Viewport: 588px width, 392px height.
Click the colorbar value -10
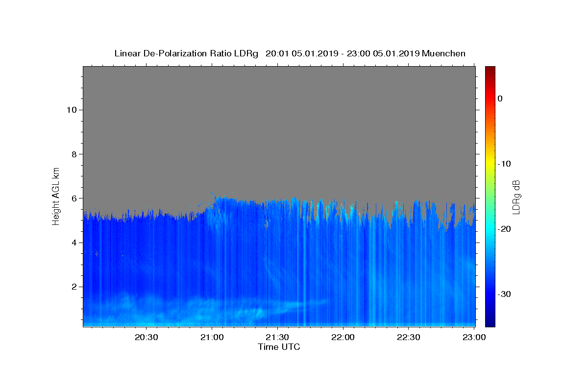[504, 164]
